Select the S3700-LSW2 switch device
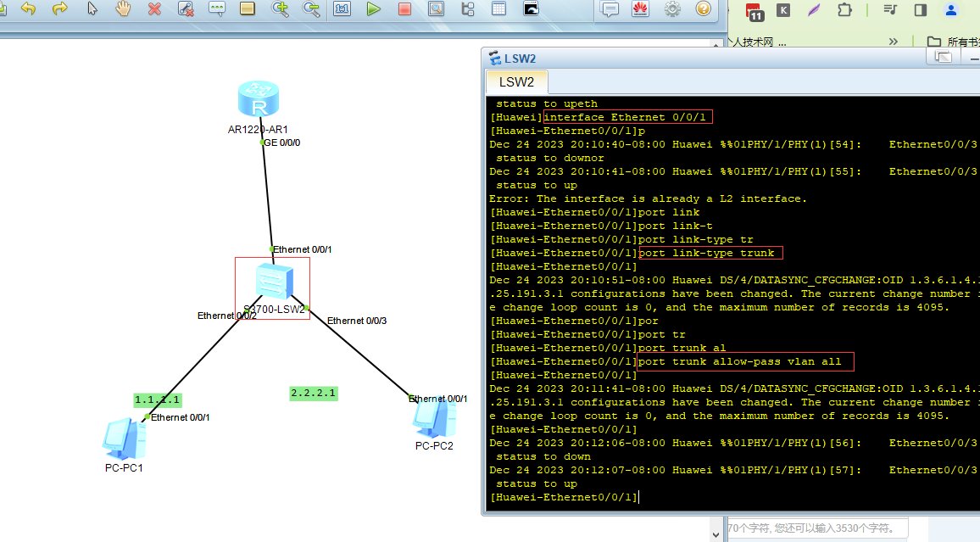The image size is (980, 542). pyautogui.click(x=275, y=282)
